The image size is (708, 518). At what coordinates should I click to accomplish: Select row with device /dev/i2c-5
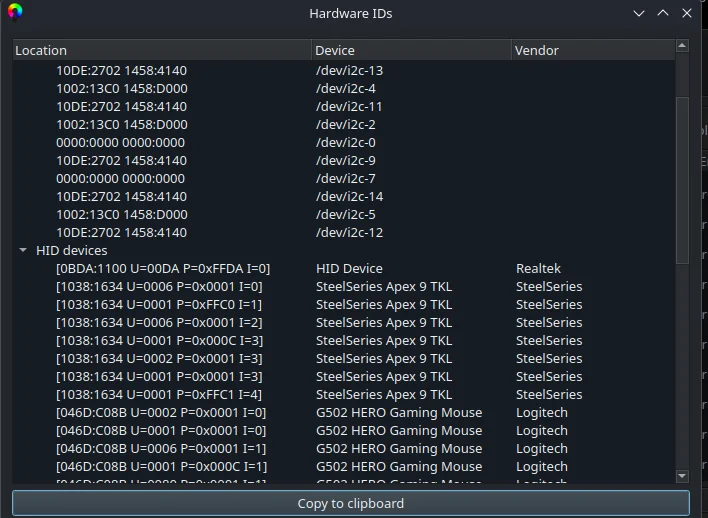pyautogui.click(x=344, y=215)
